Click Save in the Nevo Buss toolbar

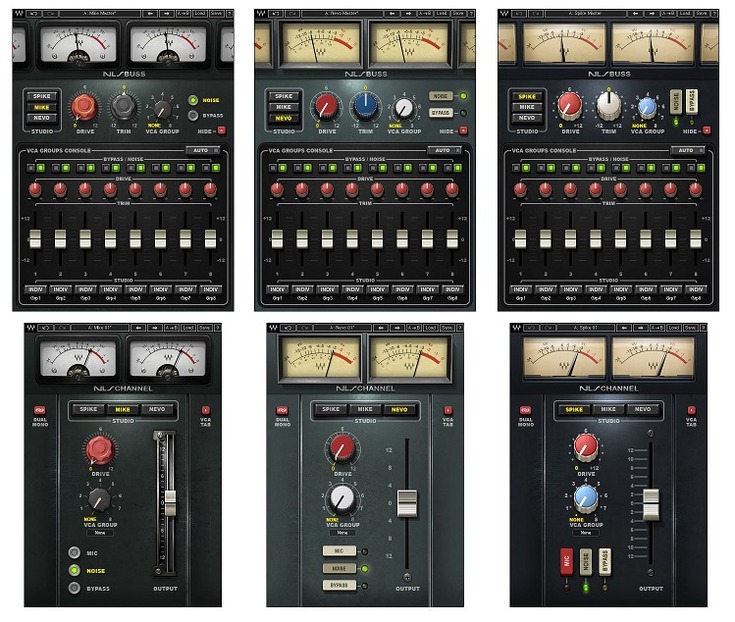[x=458, y=14]
